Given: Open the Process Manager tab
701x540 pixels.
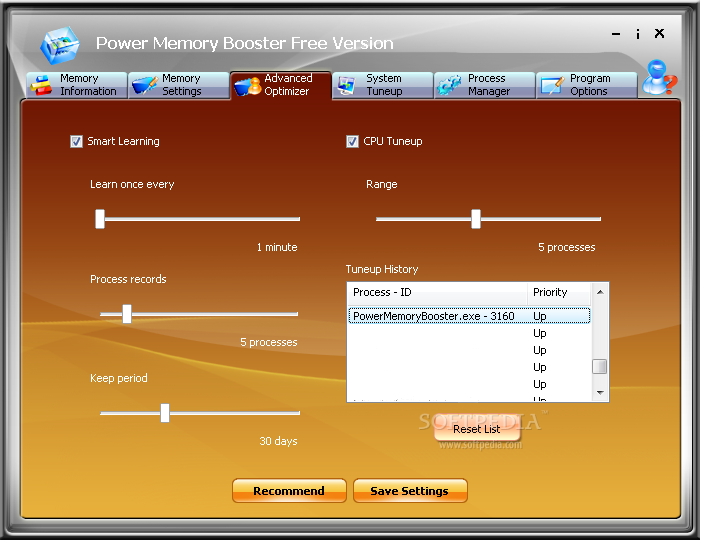Looking at the screenshot, I should (485, 85).
